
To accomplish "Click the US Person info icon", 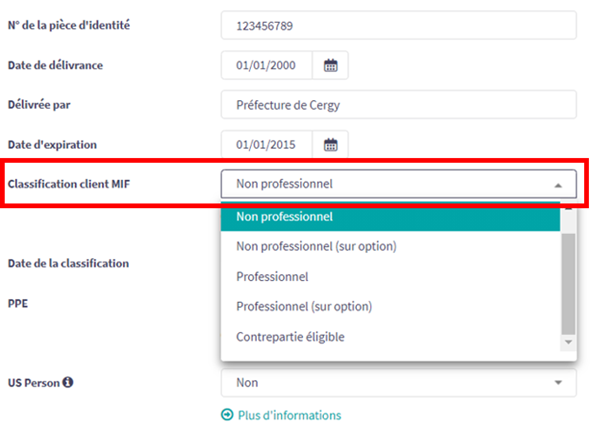I will pyautogui.click(x=68, y=382).
